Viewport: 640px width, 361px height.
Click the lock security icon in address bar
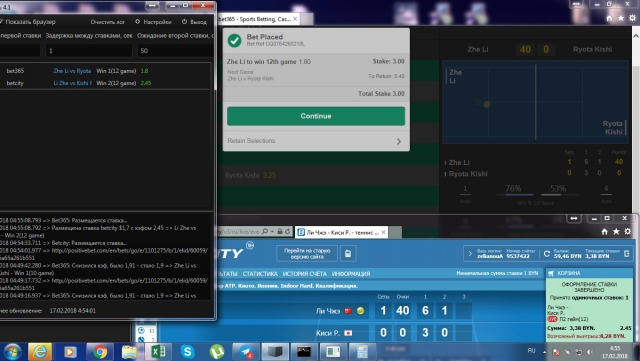tap(280, 232)
